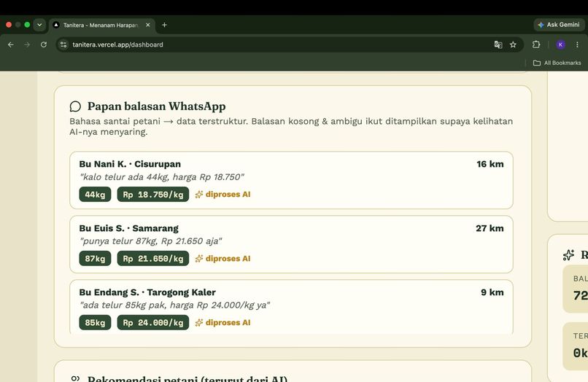Click Bu Euis S. · Samarang name
Image resolution: width=588 pixels, height=382 pixels.
pyautogui.click(x=128, y=228)
